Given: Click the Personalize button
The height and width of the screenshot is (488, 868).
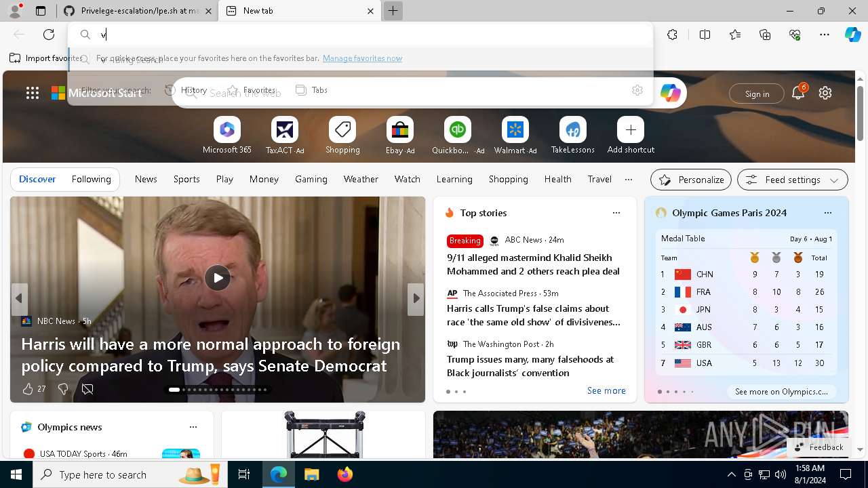Looking at the screenshot, I should (x=691, y=180).
